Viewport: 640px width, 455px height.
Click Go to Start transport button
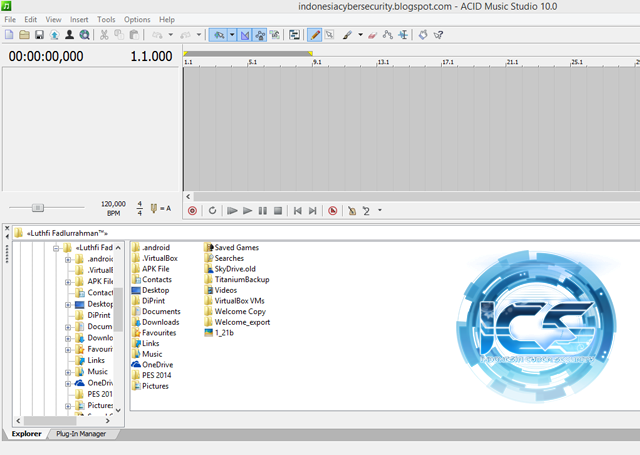[298, 211]
